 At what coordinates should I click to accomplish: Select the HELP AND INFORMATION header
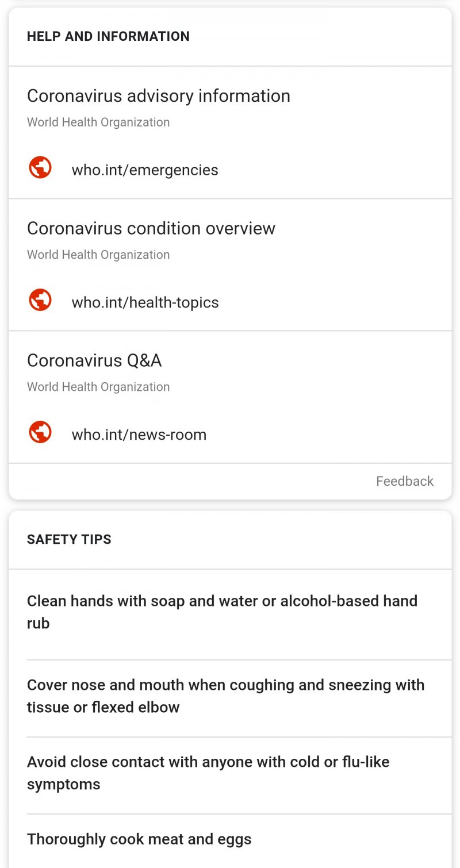coord(108,36)
